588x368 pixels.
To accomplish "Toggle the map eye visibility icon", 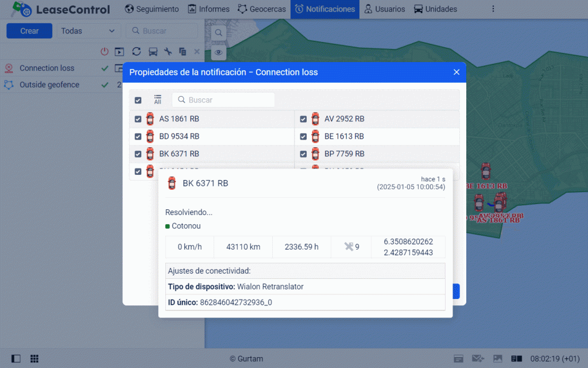I will [219, 53].
